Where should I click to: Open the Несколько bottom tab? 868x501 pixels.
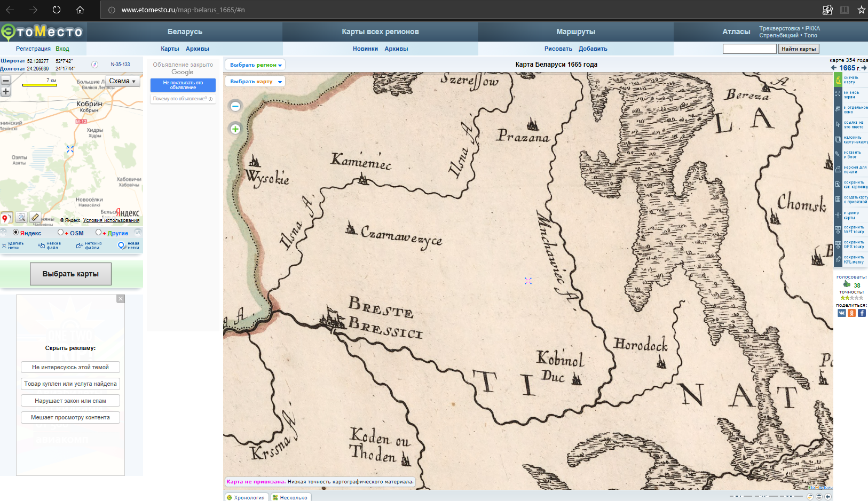click(x=290, y=497)
